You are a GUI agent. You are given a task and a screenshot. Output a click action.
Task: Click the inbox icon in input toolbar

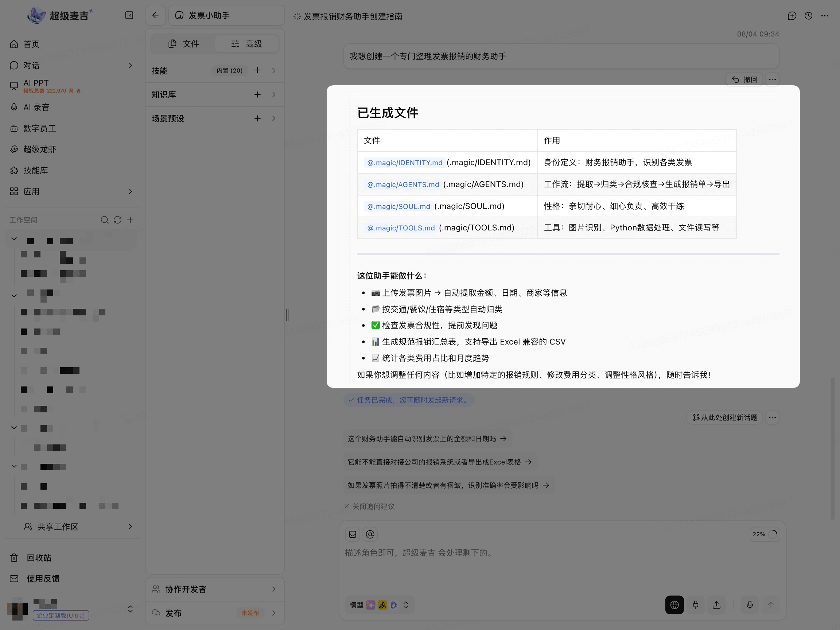tap(353, 534)
